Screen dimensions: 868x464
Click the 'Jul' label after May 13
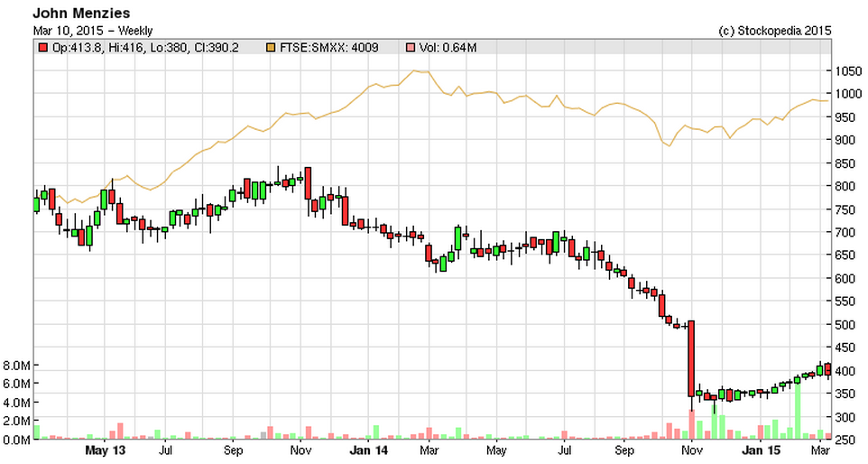coord(165,450)
